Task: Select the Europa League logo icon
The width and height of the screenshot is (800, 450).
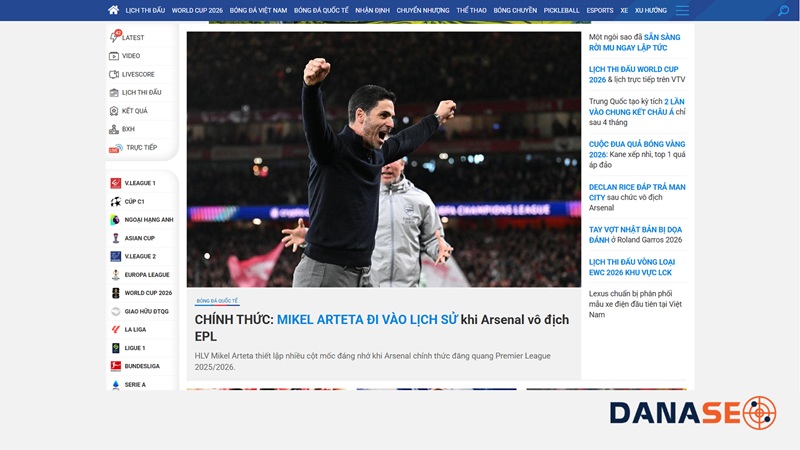Action: tap(116, 274)
